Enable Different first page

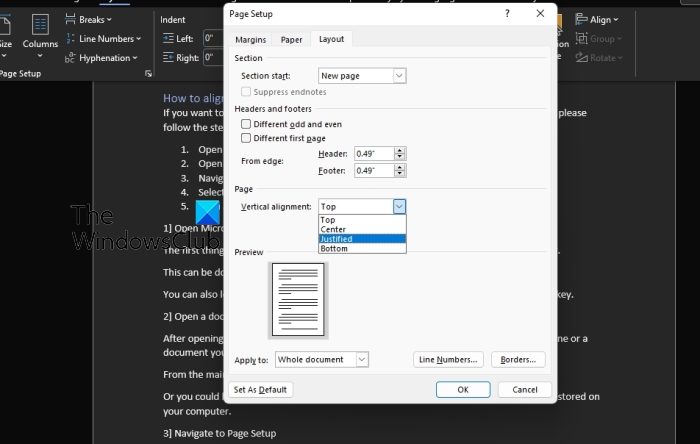(246, 138)
